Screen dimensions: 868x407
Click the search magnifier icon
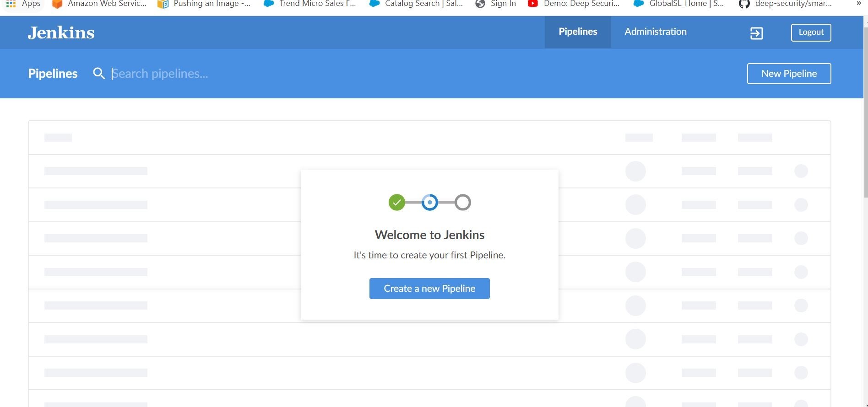(99, 74)
